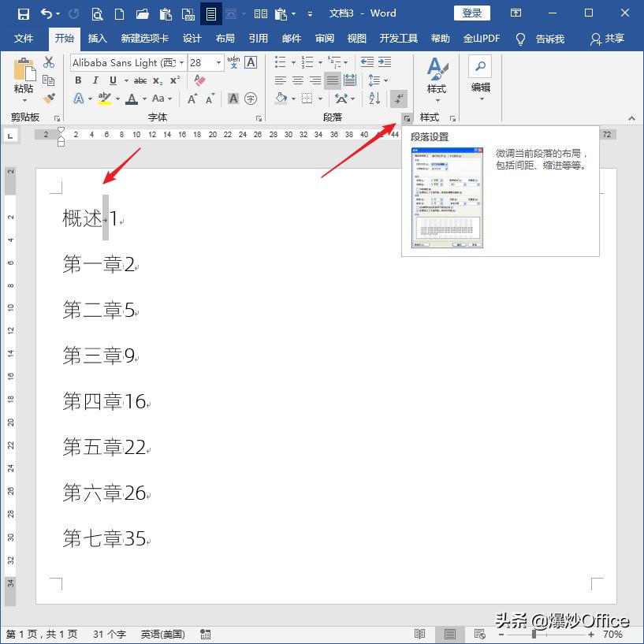Select center text alignment
This screenshot has height=644, width=644.
[298, 80]
